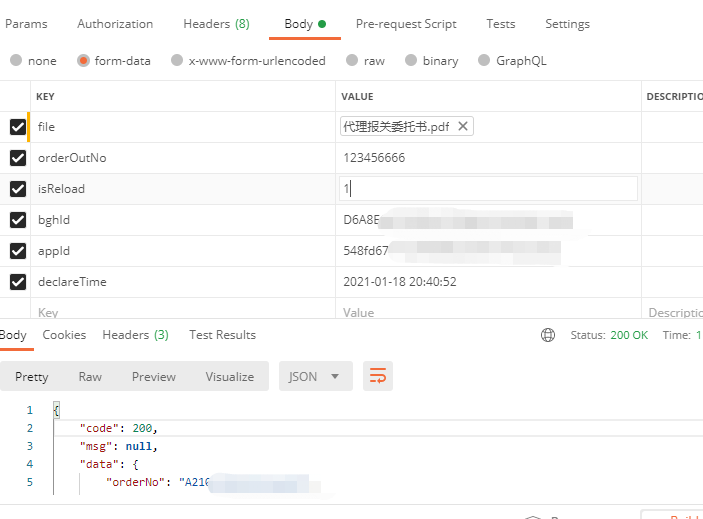Screen dimensions: 703x519
Task: Open the JSON format dropdown
Action: (x=314, y=376)
